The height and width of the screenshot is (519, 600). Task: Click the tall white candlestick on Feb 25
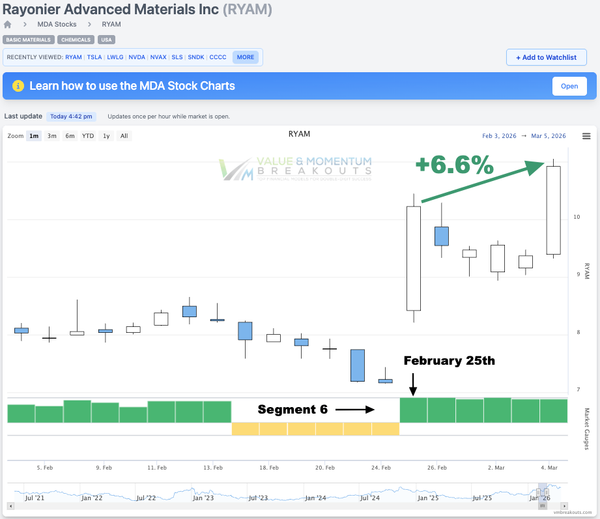click(x=413, y=258)
